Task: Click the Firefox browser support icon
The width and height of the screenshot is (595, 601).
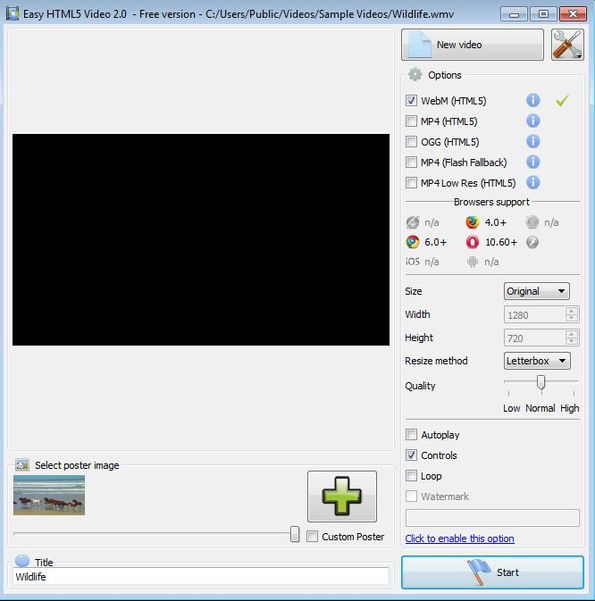Action: coord(472,222)
